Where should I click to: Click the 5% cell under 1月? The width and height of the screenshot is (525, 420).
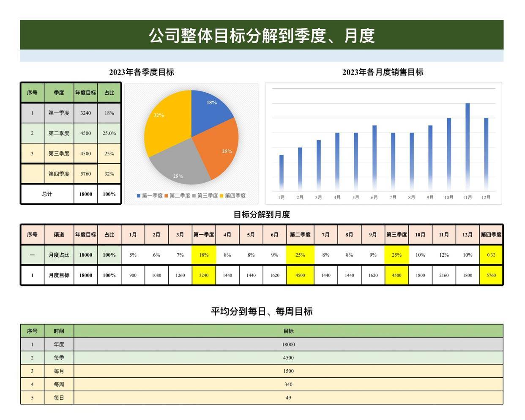pos(133,255)
